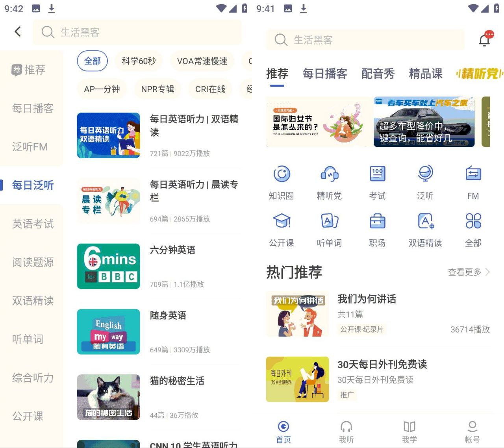This screenshot has width=504, height=448.
Task: Tap the 生活黑客 search field on home page
Action: click(365, 40)
